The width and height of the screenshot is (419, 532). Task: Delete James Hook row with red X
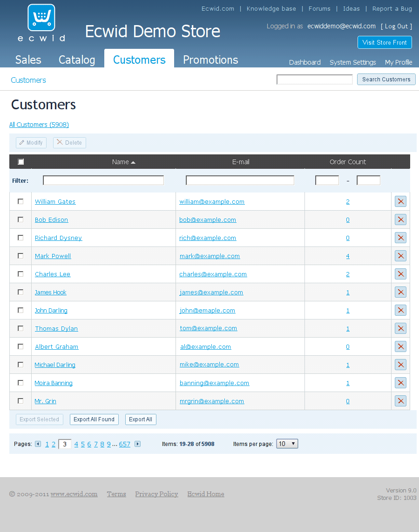401,292
